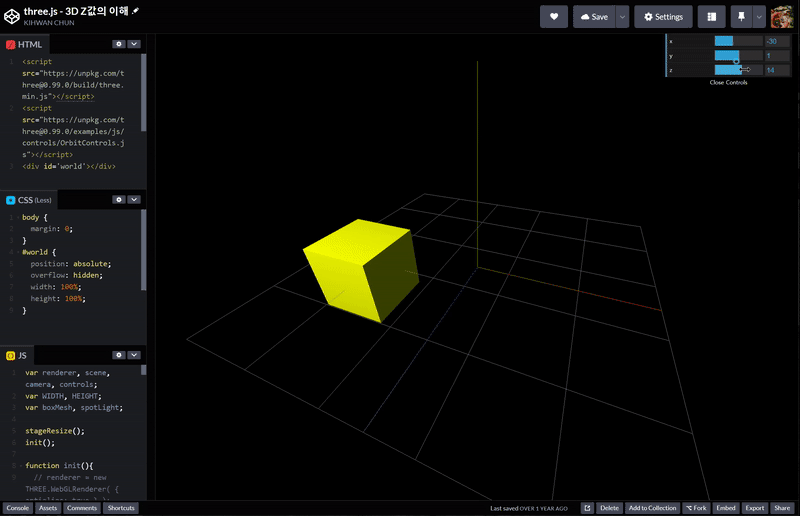Open pin options dropdown arrow
Screen dimensions: 800x516
click(759, 17)
